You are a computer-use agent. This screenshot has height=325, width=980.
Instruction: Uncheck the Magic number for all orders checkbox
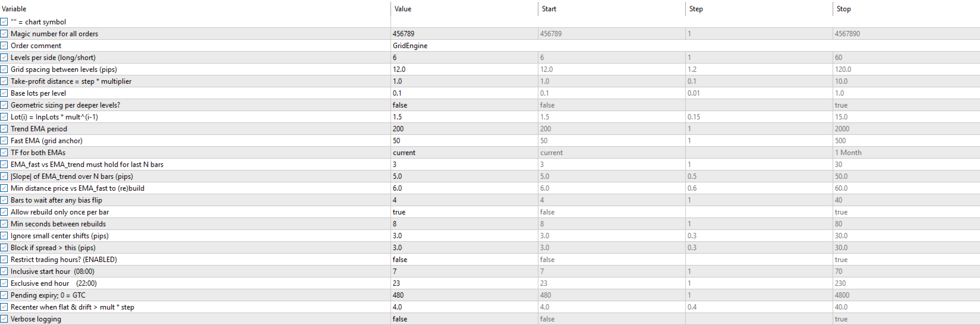click(x=4, y=34)
